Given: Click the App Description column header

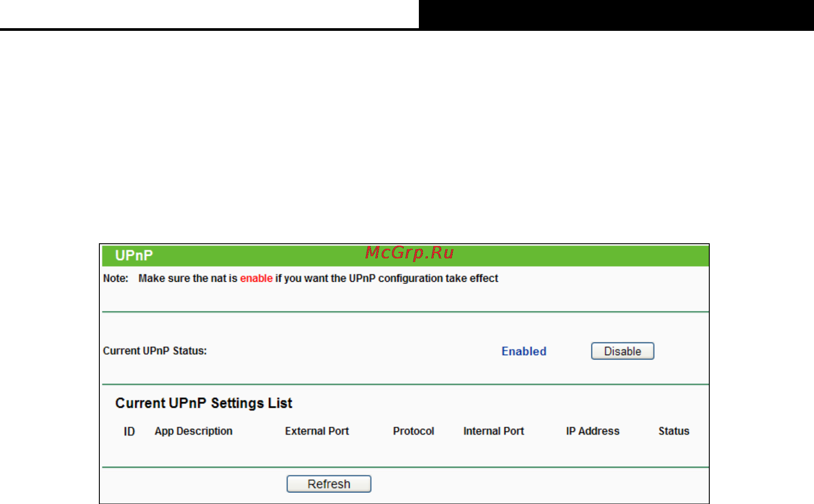Looking at the screenshot, I should click(x=193, y=431).
